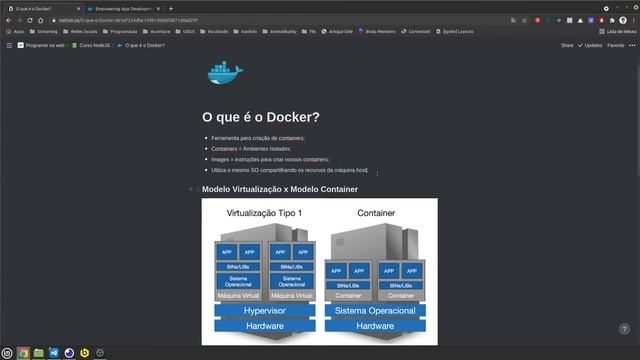Open the purple circle app in taskbar
Viewport: 640px width, 360px height.
(x=69, y=353)
